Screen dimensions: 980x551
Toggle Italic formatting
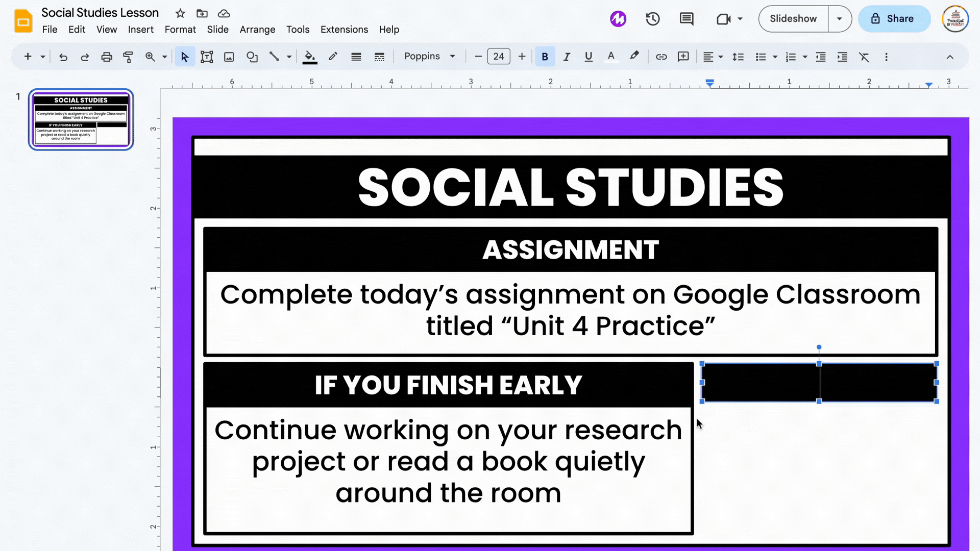(x=567, y=57)
